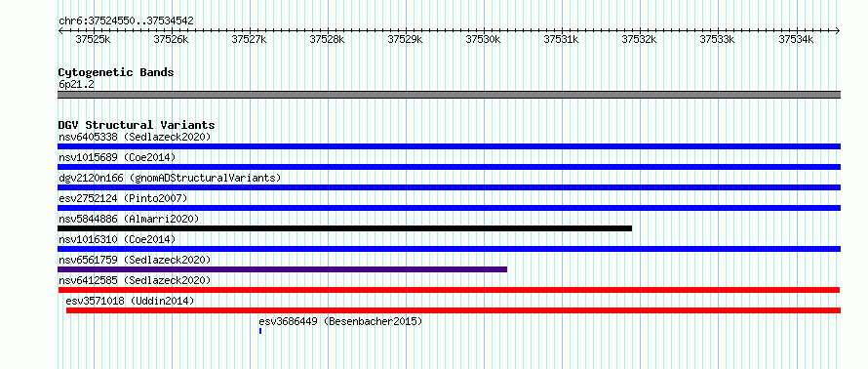Click the 37532k ruler tick label

[x=640, y=39]
